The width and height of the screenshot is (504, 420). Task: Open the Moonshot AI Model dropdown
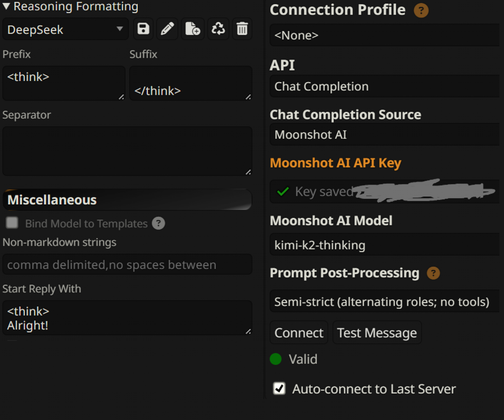click(x=385, y=245)
